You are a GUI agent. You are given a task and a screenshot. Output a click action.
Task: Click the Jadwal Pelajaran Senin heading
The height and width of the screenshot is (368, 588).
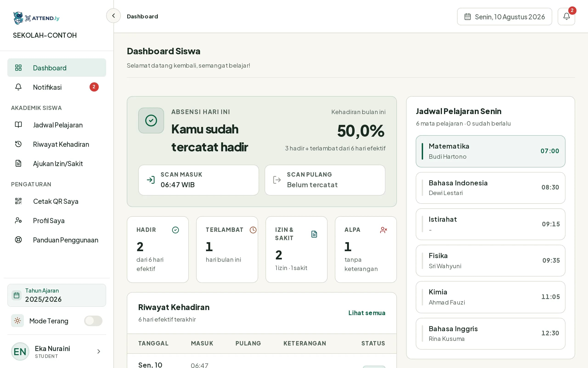coord(458,111)
